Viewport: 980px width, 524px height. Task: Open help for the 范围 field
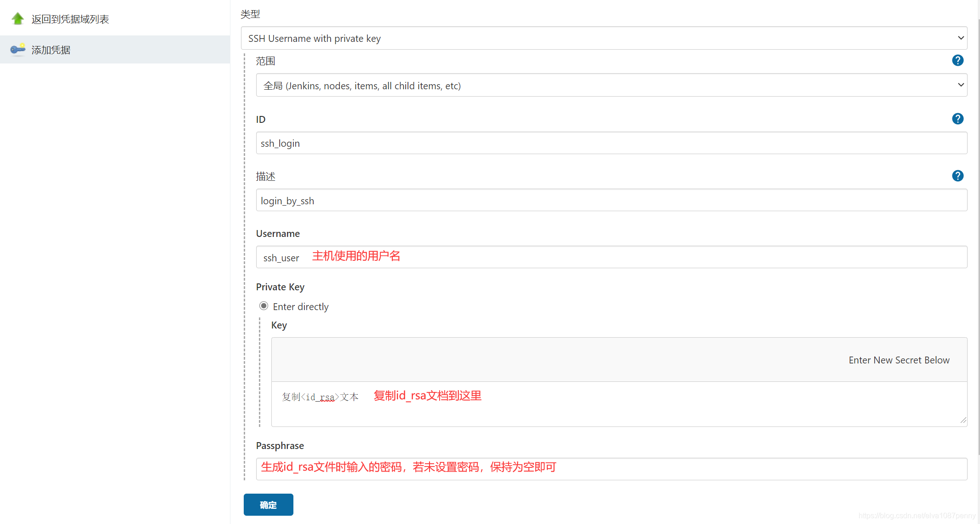point(957,60)
